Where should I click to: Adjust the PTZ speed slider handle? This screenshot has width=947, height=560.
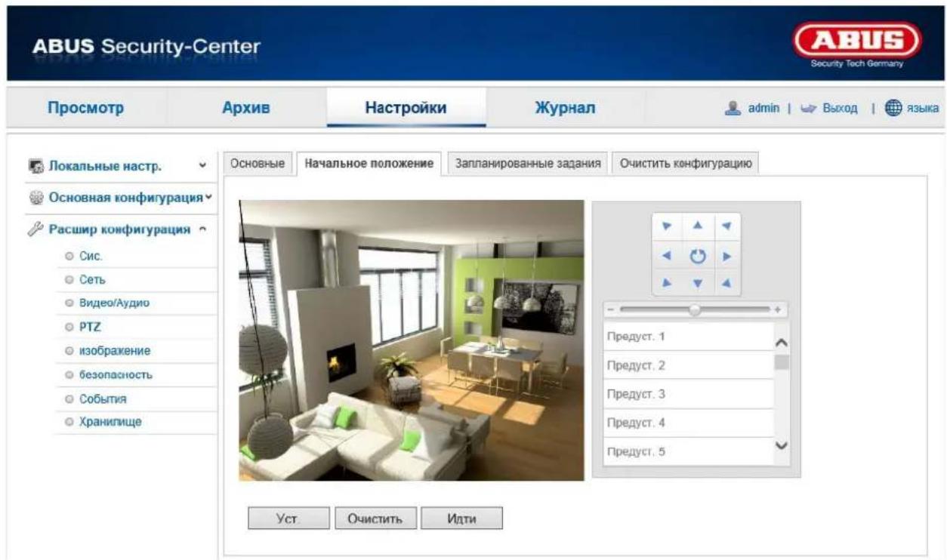pyautogui.click(x=695, y=310)
